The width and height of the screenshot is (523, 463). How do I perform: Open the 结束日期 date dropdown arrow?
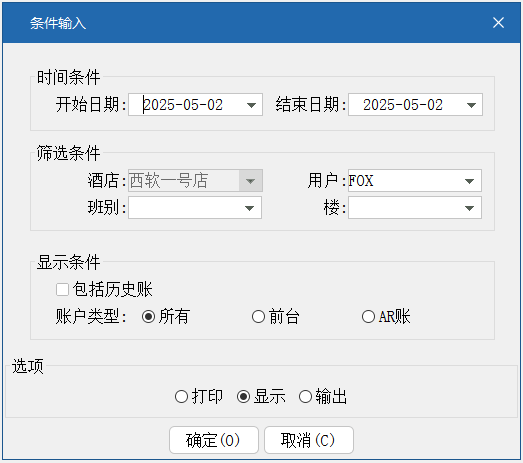click(x=471, y=105)
